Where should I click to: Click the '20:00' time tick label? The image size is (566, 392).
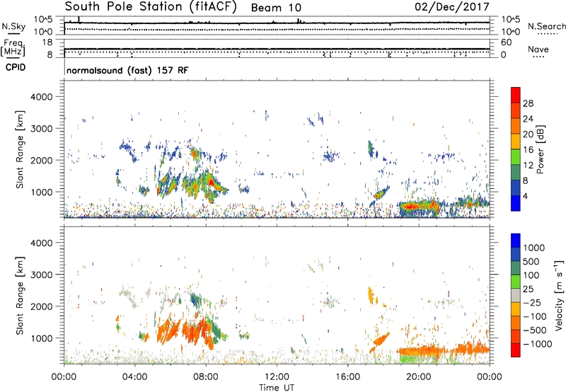click(419, 377)
